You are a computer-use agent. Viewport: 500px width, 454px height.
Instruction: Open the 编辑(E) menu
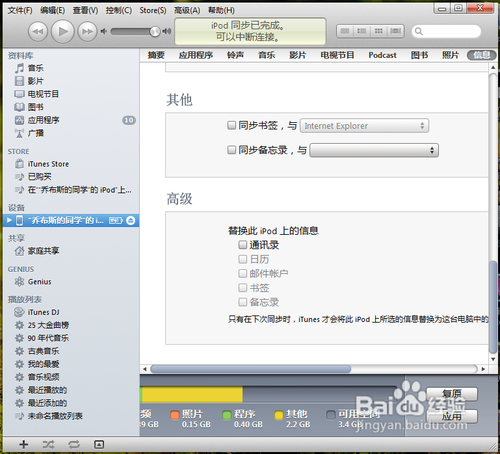click(52, 10)
